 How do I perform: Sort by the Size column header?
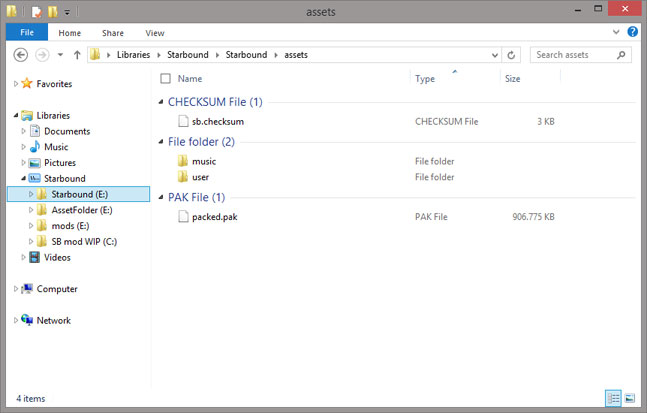click(512, 78)
